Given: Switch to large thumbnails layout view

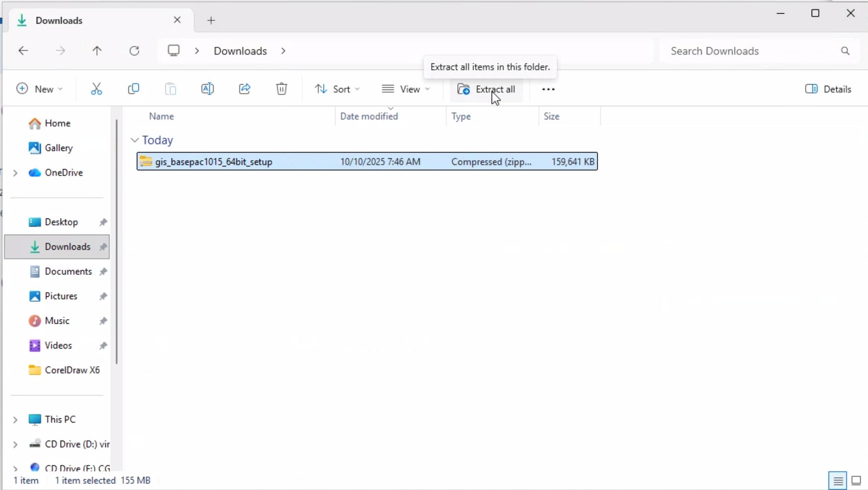Looking at the screenshot, I should click(856, 480).
